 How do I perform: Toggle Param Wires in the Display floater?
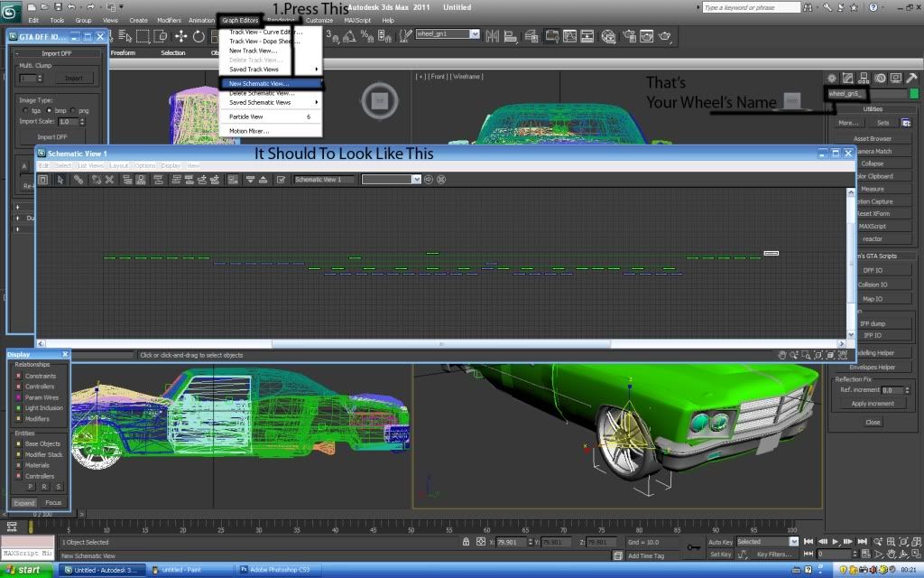pyautogui.click(x=18, y=397)
